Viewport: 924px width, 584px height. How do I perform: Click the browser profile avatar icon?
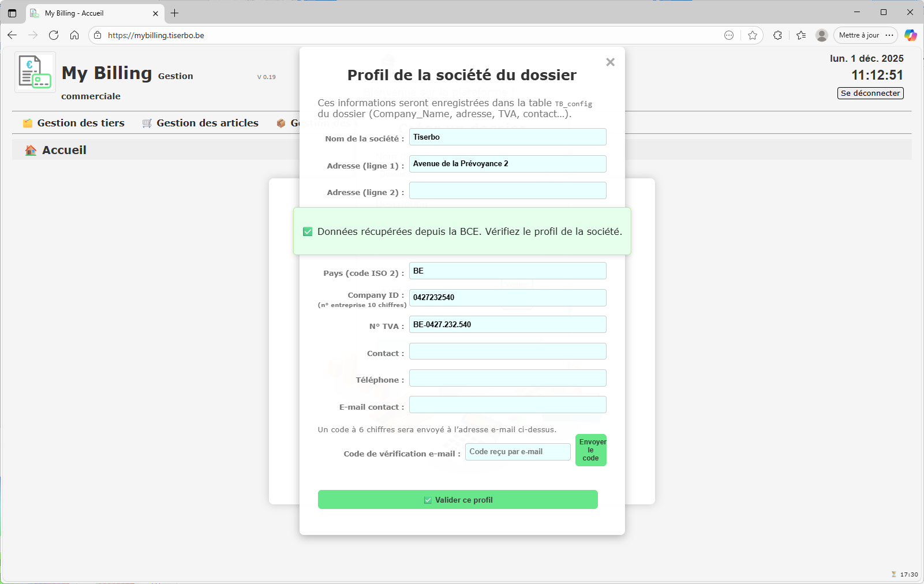pyautogui.click(x=821, y=35)
